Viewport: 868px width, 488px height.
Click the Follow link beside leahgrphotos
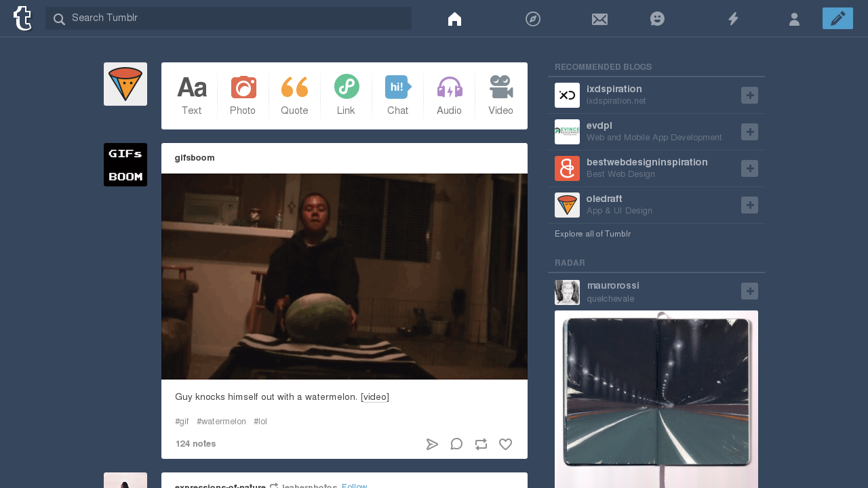point(355,485)
